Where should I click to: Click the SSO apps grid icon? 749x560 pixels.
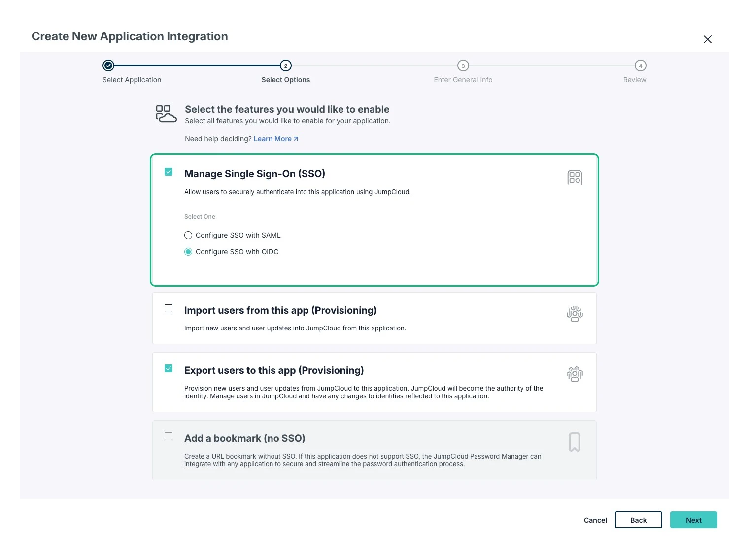(575, 177)
